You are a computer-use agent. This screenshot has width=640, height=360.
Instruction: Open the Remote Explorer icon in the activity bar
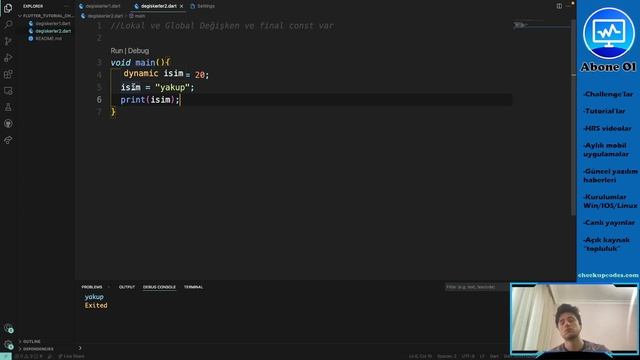(x=8, y=91)
